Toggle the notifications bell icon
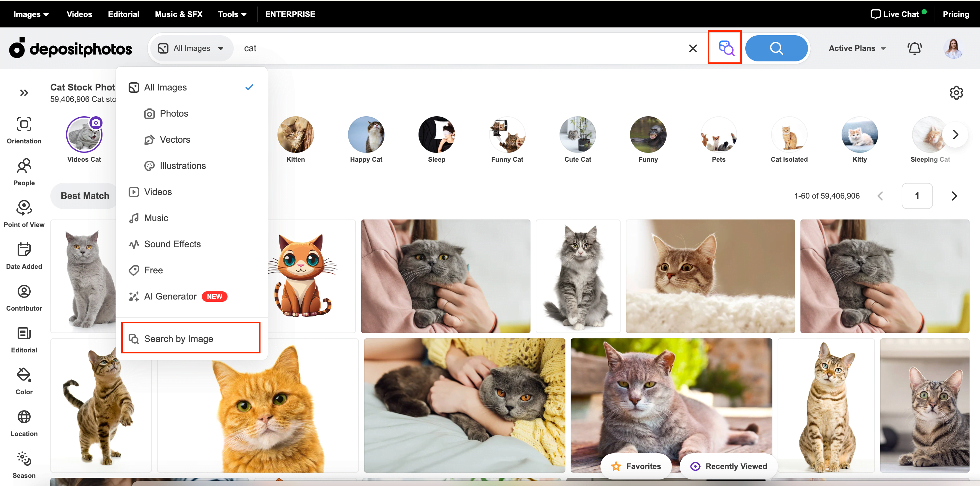The image size is (980, 486). pyautogui.click(x=915, y=48)
